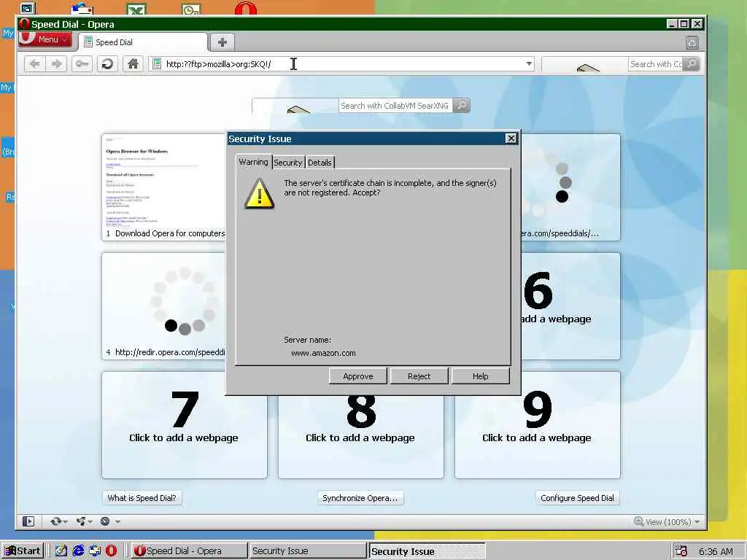Reload the page with the Reload icon
747x560 pixels.
click(x=108, y=64)
